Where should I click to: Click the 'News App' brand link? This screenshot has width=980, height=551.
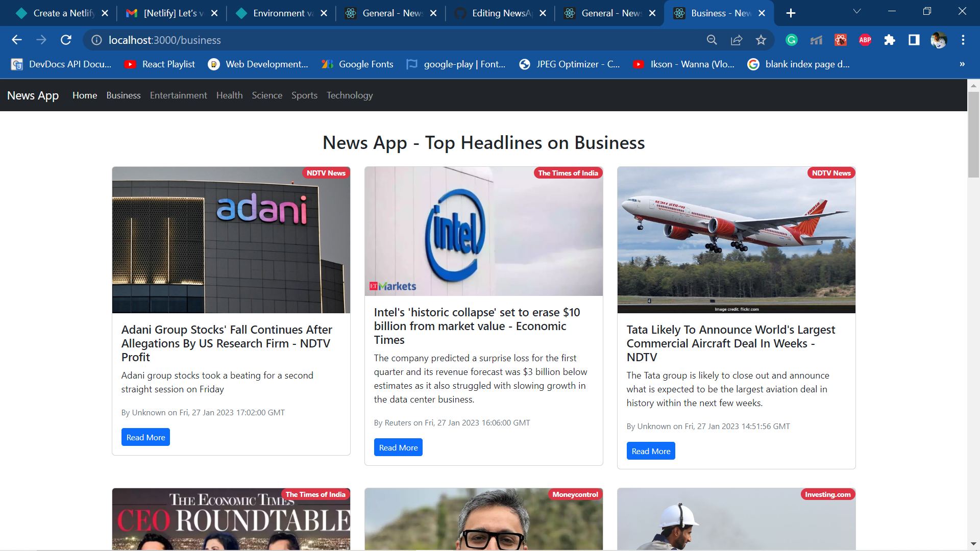[x=33, y=95]
